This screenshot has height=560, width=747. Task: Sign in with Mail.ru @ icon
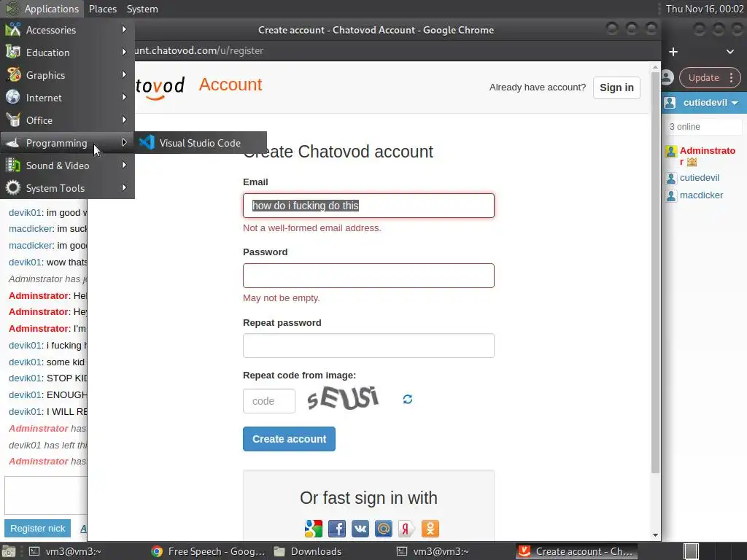tap(384, 529)
